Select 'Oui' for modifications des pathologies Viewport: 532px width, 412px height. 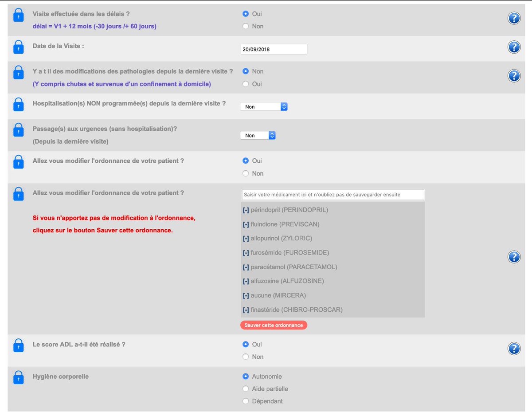(x=246, y=84)
